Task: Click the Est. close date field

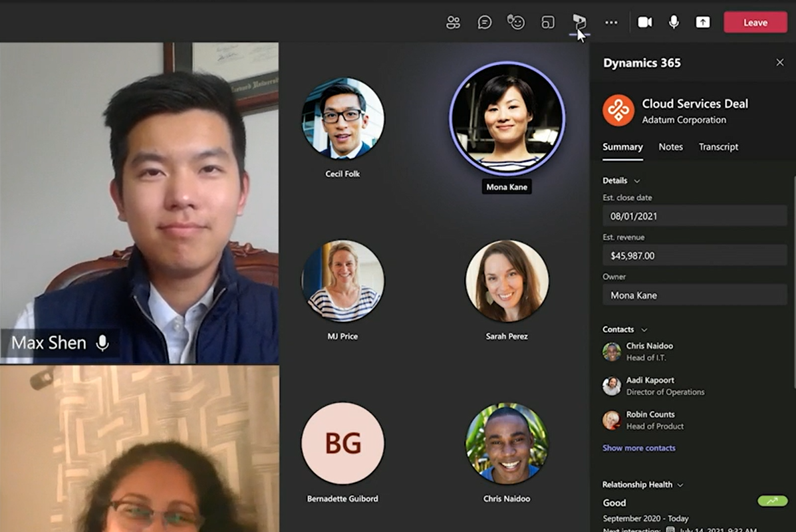Action: (x=694, y=216)
